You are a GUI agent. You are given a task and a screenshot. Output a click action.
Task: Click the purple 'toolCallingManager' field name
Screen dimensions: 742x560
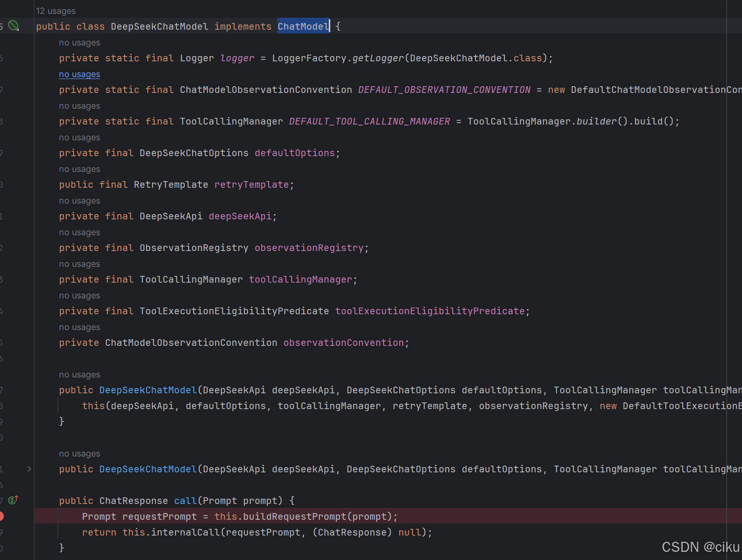(301, 279)
